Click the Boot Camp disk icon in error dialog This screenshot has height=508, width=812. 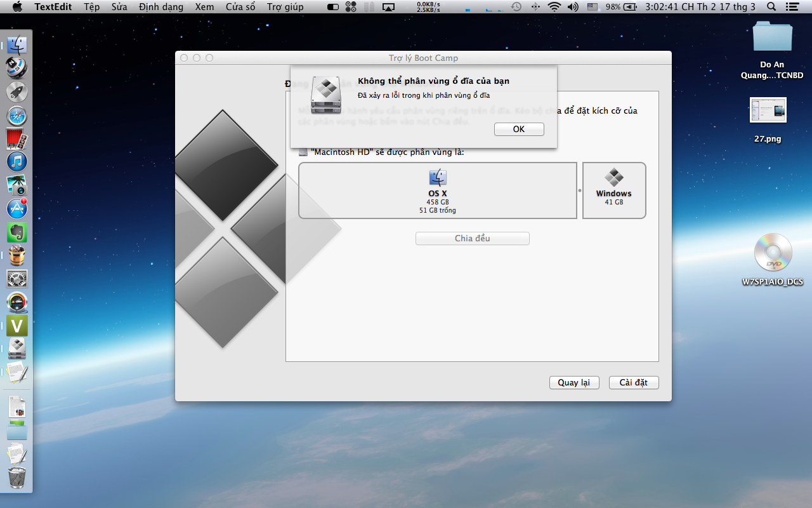[326, 95]
